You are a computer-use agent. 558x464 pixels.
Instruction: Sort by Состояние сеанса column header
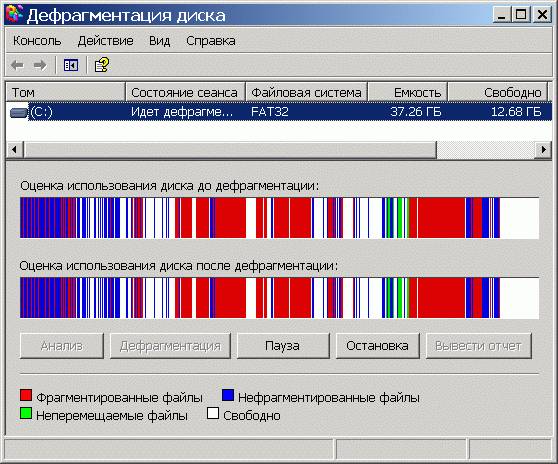click(x=185, y=92)
